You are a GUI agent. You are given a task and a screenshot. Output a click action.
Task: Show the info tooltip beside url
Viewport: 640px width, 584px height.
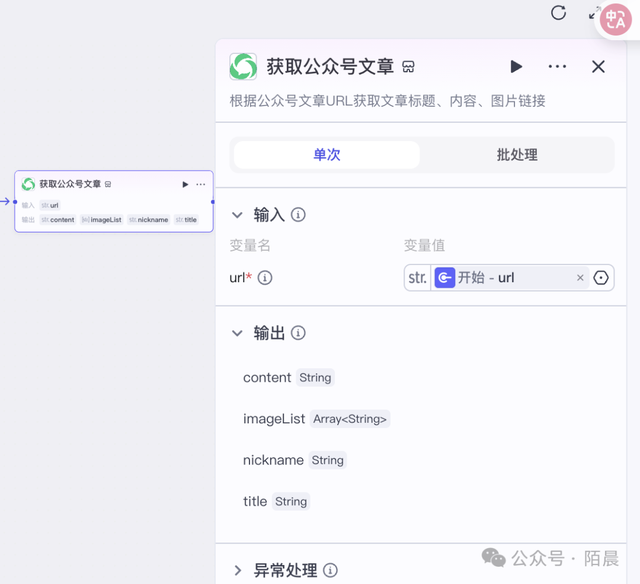point(265,278)
